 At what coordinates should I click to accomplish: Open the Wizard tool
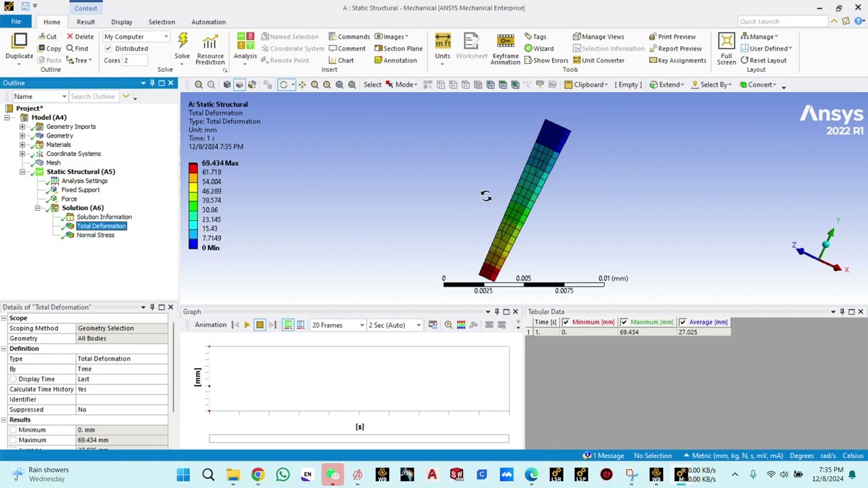(x=538, y=48)
